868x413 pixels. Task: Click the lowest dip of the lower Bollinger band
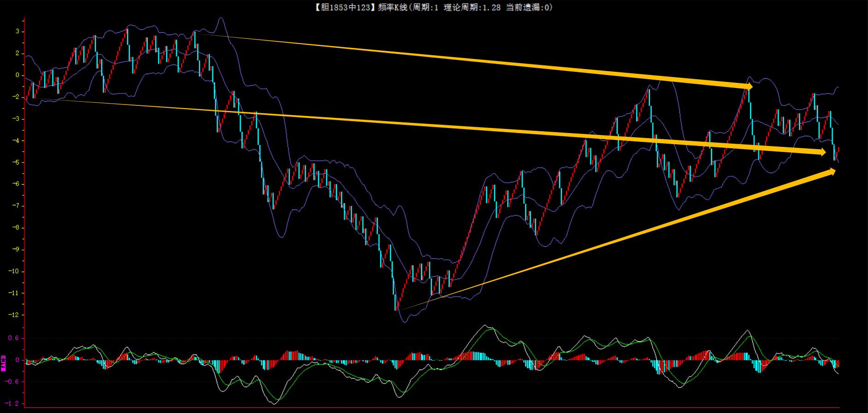tap(405, 321)
